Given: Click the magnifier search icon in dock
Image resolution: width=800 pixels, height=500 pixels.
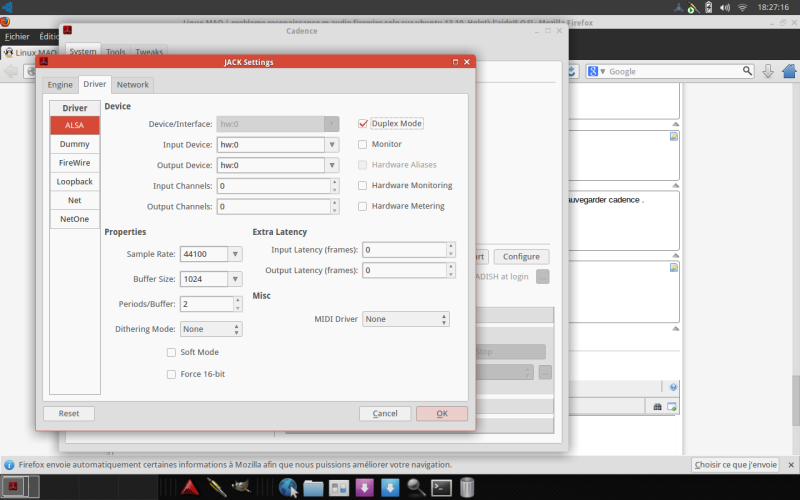Looking at the screenshot, I should (x=416, y=487).
